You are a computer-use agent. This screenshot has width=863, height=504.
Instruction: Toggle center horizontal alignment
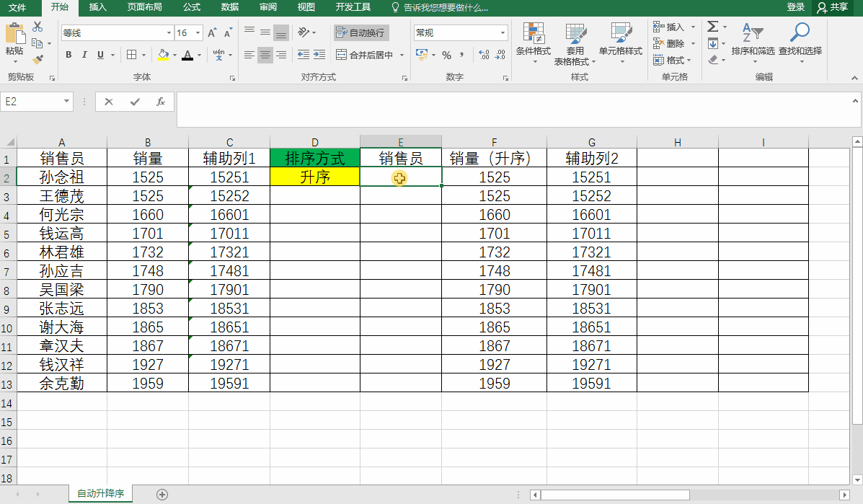[x=265, y=55]
